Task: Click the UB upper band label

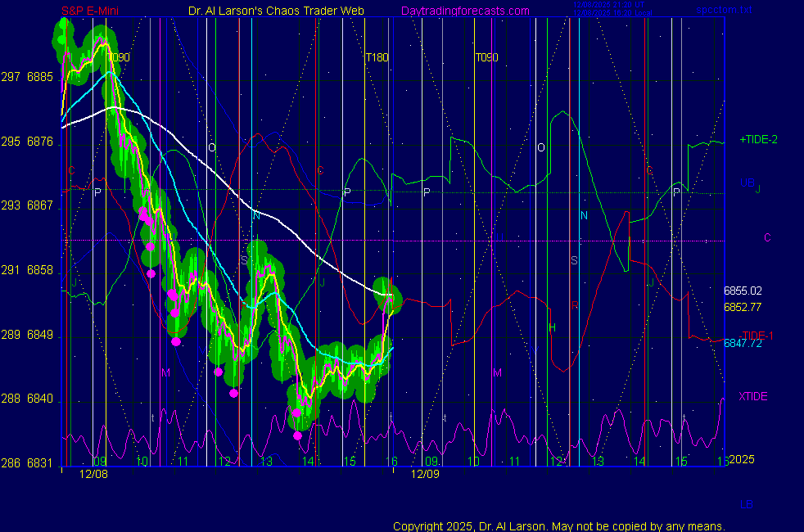Action: [747, 183]
